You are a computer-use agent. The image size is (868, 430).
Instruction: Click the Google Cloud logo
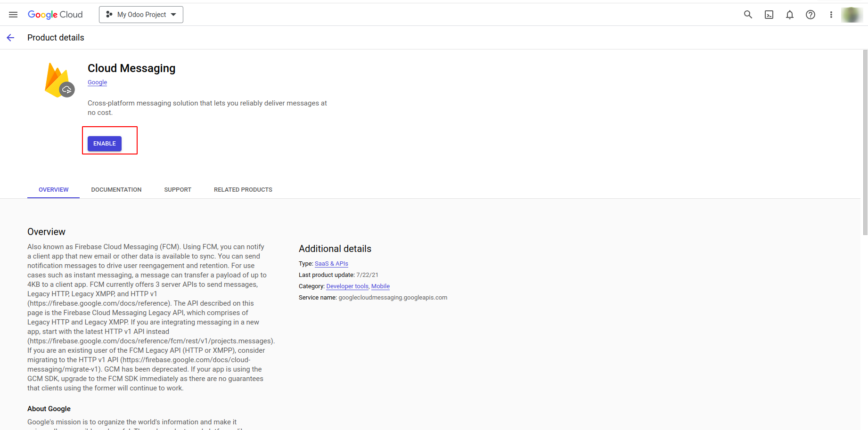pos(55,15)
